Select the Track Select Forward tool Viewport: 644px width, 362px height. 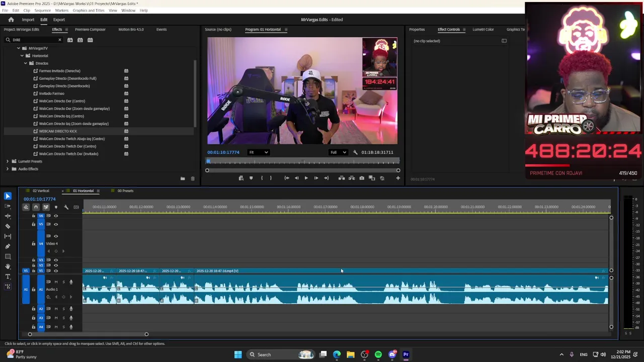(8, 206)
